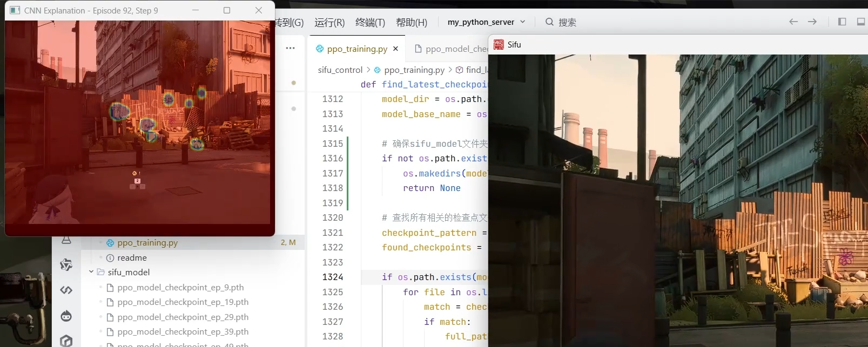Viewport: 868px width, 347px height.
Task: Open the sidebar three-dots more actions
Action: pos(291,48)
